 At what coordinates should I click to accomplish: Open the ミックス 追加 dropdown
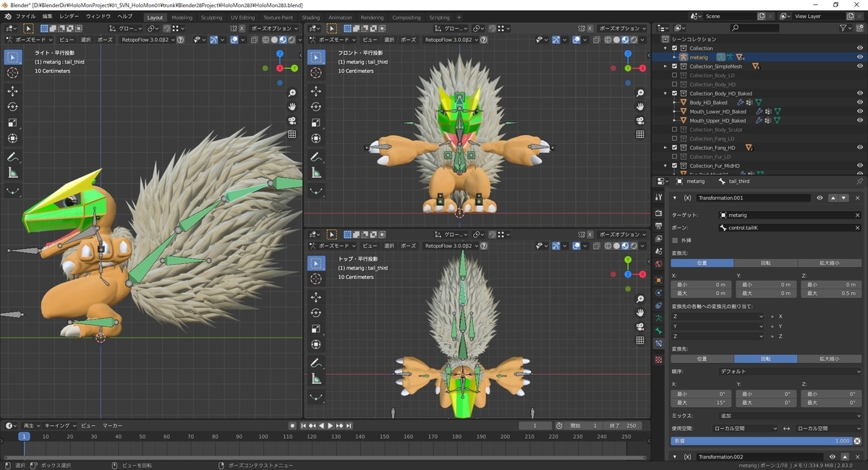pos(789,416)
